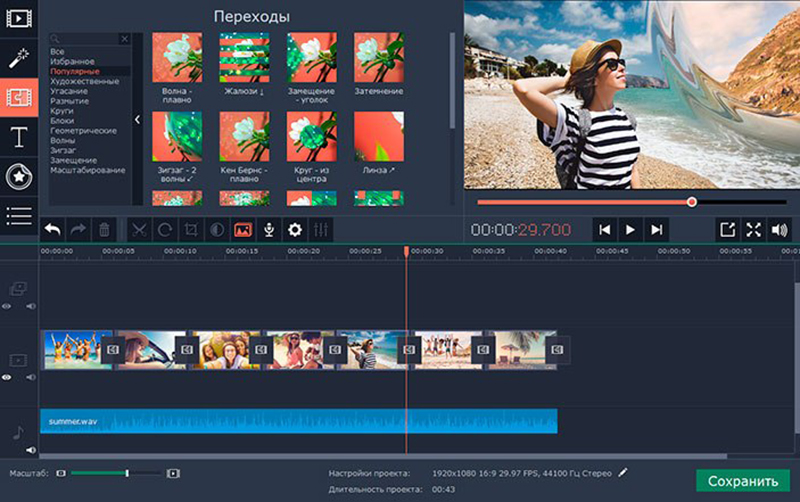Select the Все category
800x502 pixels.
click(x=57, y=52)
